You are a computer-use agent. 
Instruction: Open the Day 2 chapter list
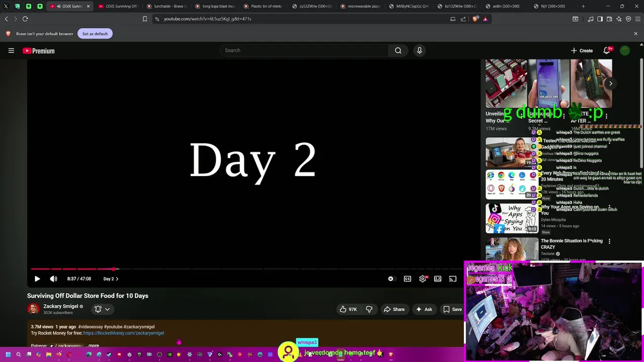111,279
